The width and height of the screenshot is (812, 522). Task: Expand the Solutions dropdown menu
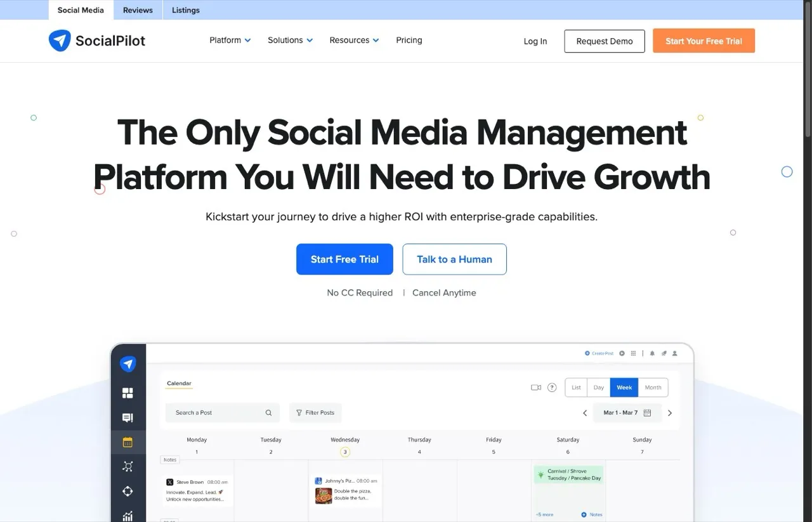pyautogui.click(x=291, y=40)
